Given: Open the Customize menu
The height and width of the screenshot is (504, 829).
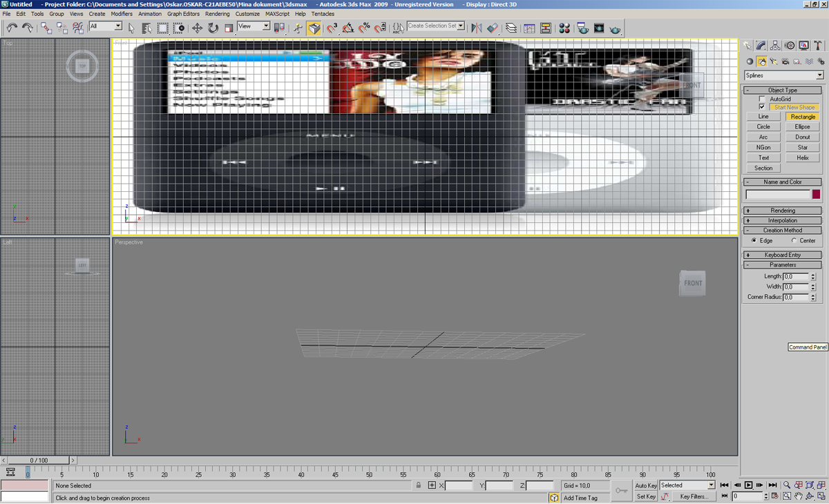Looking at the screenshot, I should pos(247,14).
